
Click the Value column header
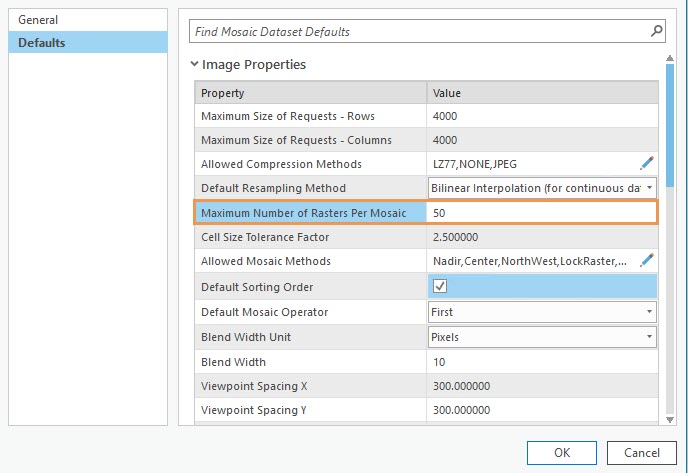coord(540,93)
